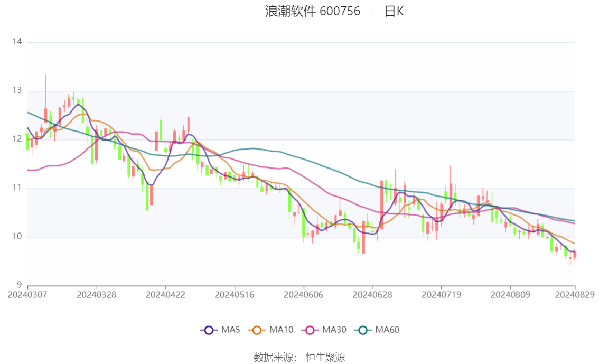This screenshot has width=599, height=364.
Task: Click the x-axis date 20240422
Action: (165, 295)
